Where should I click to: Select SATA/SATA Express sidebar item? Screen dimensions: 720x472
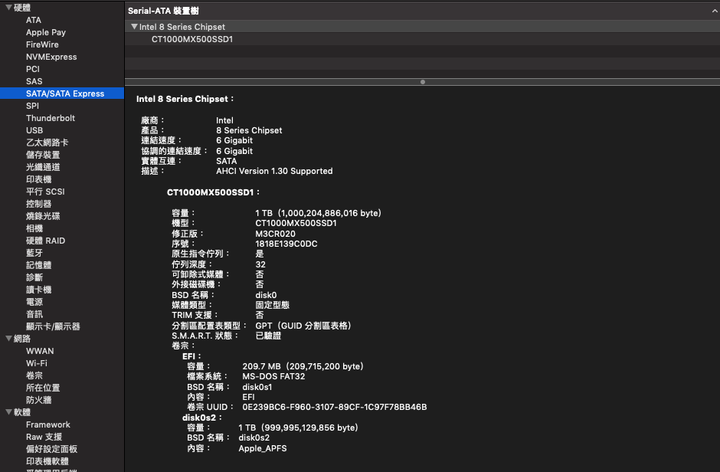(x=62, y=93)
